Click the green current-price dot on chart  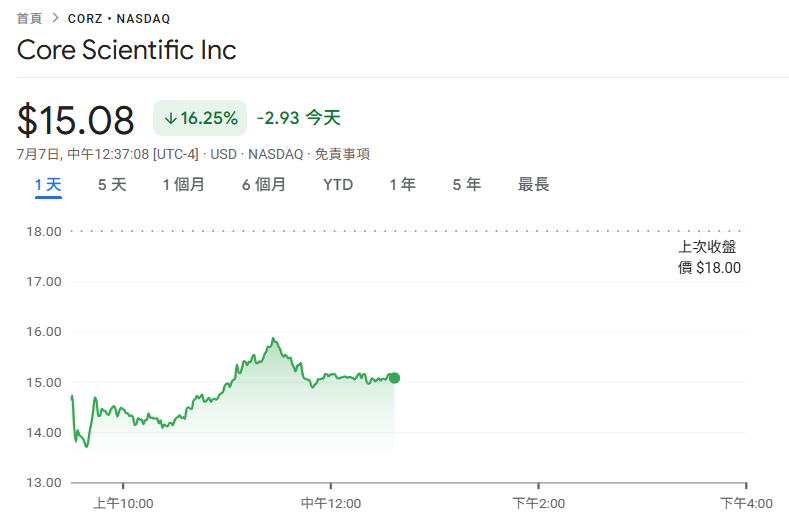pos(394,378)
